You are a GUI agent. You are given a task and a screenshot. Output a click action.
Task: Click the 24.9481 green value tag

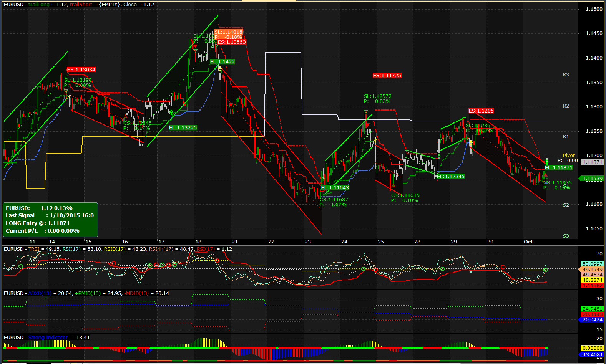[x=592, y=309]
